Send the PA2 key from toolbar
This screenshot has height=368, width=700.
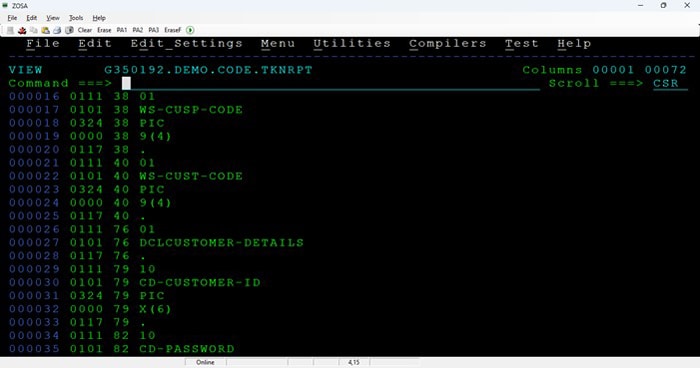click(x=138, y=30)
